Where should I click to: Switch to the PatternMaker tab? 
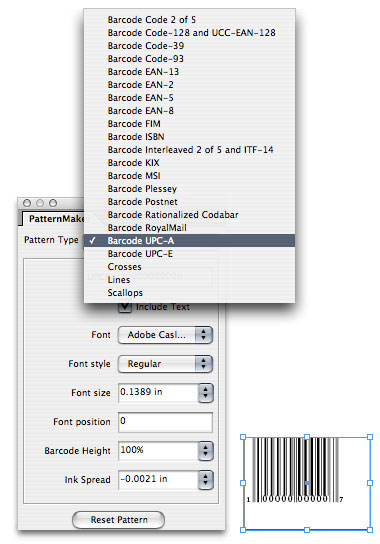tap(56, 219)
